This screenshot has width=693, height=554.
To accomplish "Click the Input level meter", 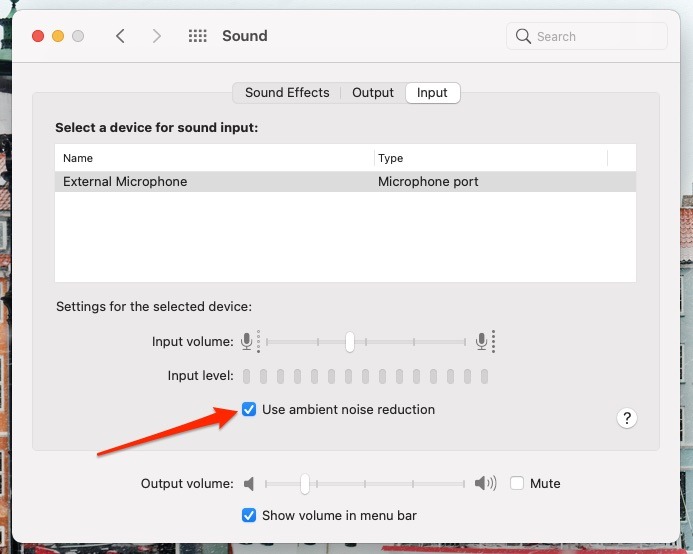I will (x=366, y=376).
